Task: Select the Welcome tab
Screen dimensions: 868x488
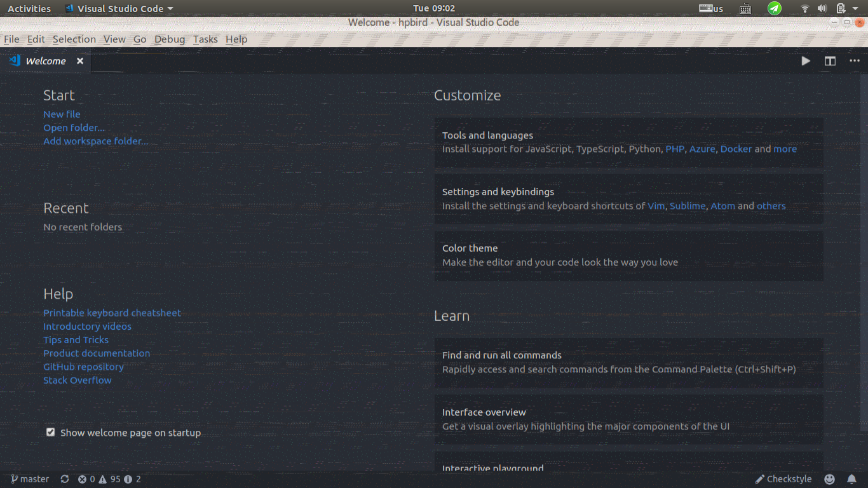Action: pos(45,60)
